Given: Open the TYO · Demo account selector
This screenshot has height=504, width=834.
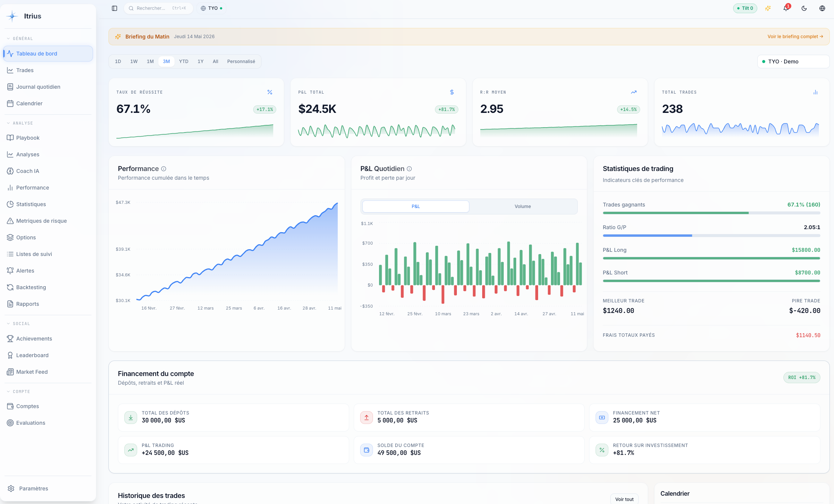Looking at the screenshot, I should pos(793,62).
